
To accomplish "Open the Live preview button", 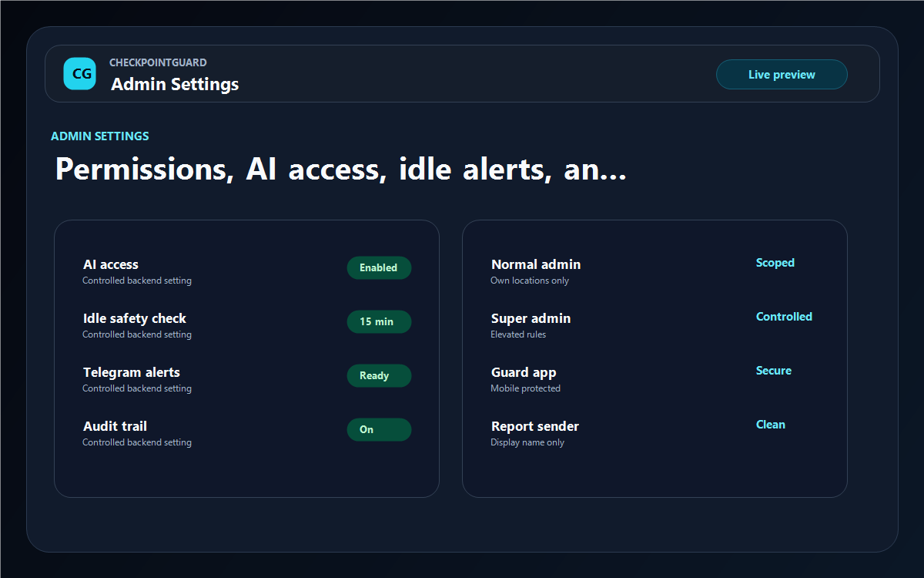I will (782, 75).
